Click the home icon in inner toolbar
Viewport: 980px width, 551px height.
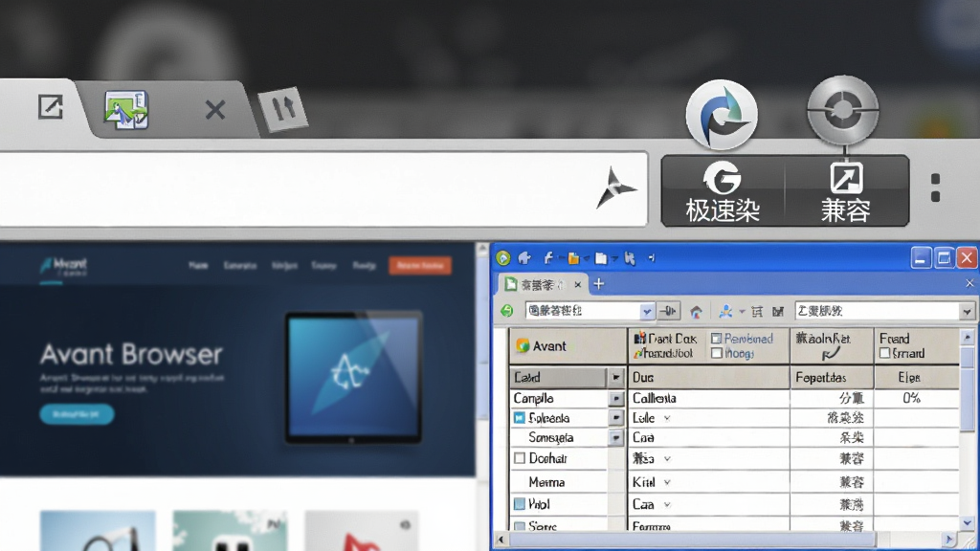(696, 311)
